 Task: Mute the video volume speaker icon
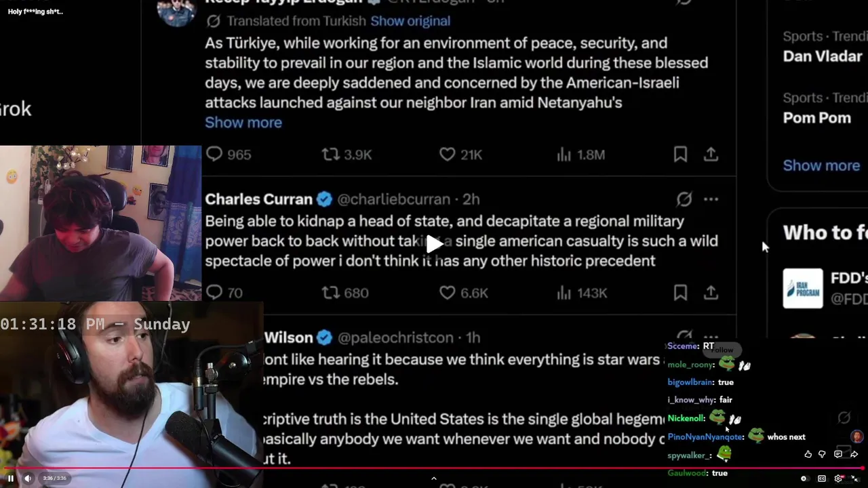(28, 479)
